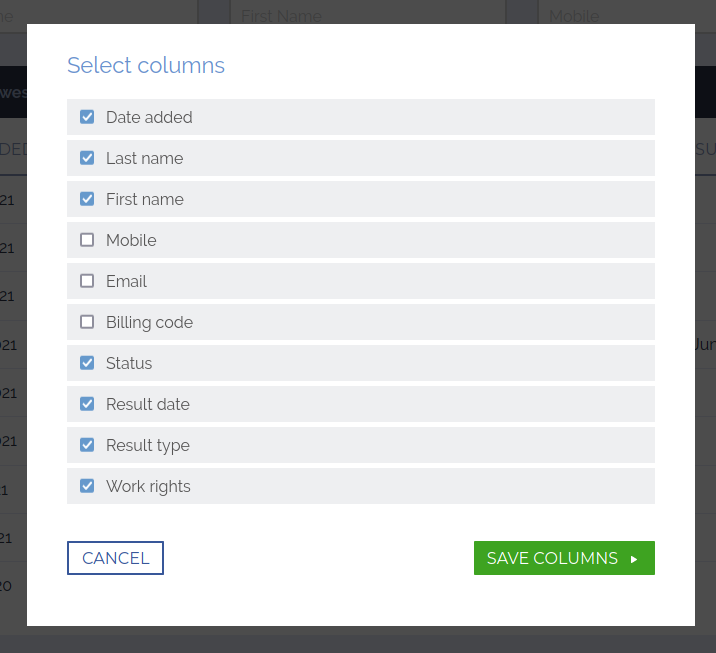The width and height of the screenshot is (716, 653).
Task: Click the First Name filter field behind dialog
Action: 368,14
